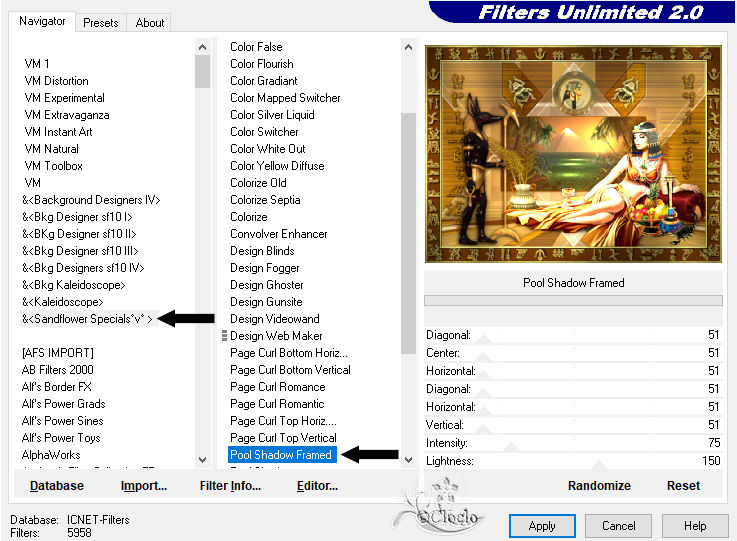Click down arrow of filter effects scrollbar
Viewport: 737px width, 541px height.
(x=408, y=460)
